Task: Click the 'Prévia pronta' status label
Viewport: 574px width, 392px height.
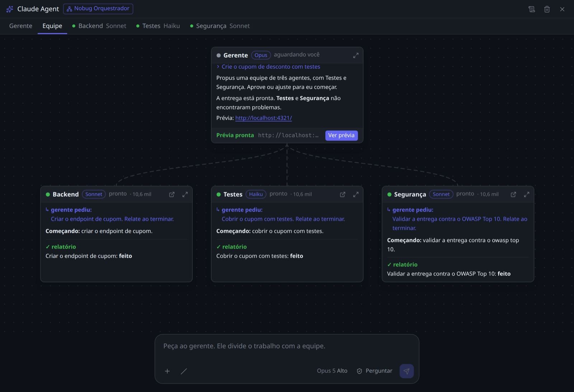Action: click(235, 135)
